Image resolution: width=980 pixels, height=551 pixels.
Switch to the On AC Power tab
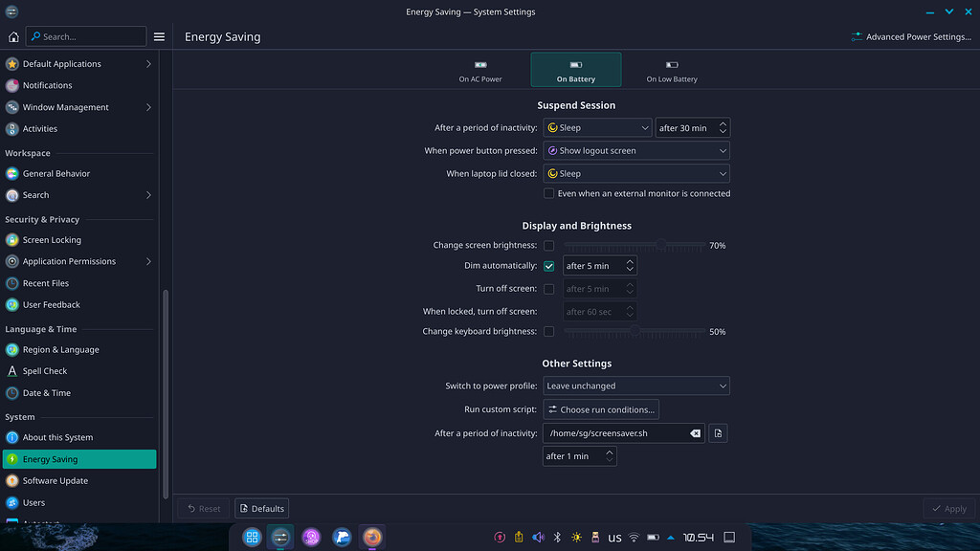click(480, 69)
